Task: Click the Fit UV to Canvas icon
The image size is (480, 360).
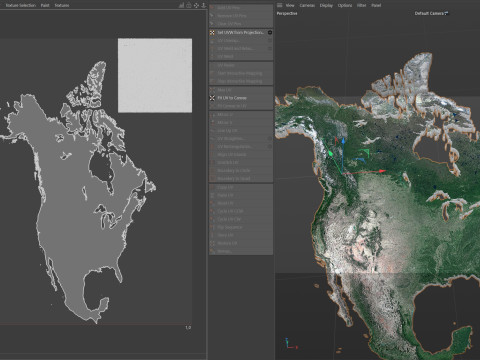Action: [212, 98]
